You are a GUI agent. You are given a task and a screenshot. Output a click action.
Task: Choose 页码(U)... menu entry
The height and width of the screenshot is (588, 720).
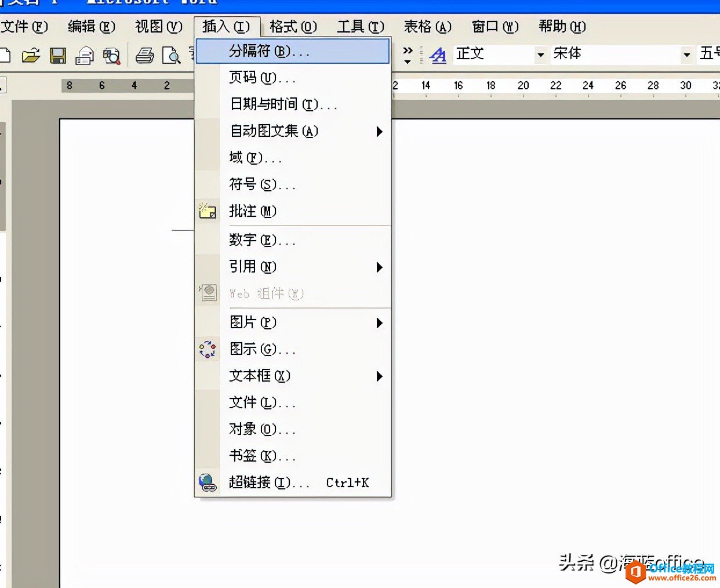click(293, 78)
